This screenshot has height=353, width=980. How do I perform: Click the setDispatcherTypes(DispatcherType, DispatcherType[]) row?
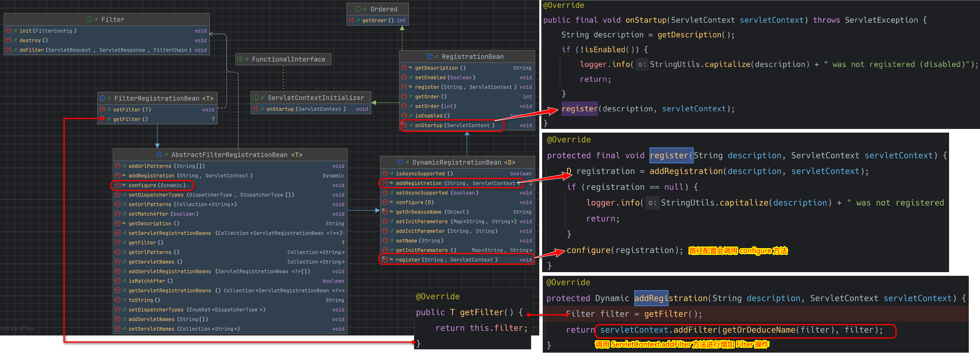(230, 195)
